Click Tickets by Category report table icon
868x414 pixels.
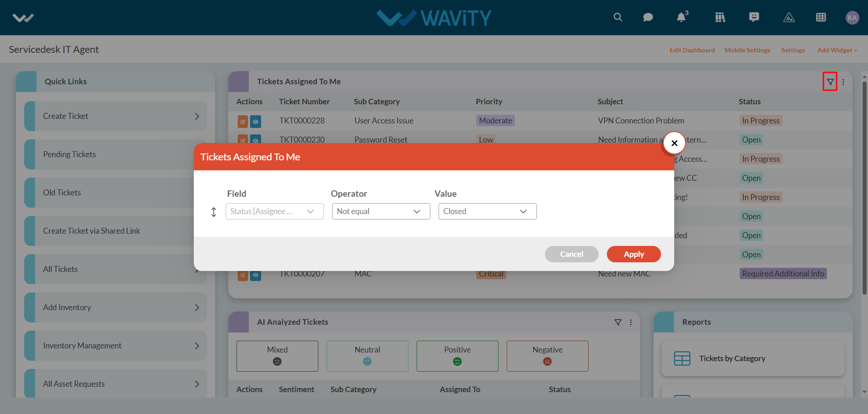click(682, 358)
